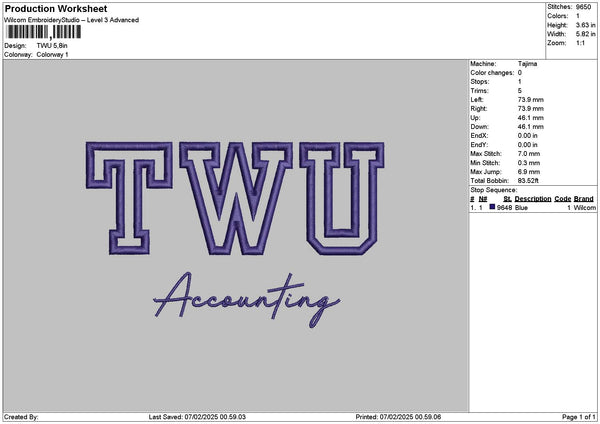Click the Stitches value 9650
Viewport: 600px width, 424px height.
coord(584,7)
